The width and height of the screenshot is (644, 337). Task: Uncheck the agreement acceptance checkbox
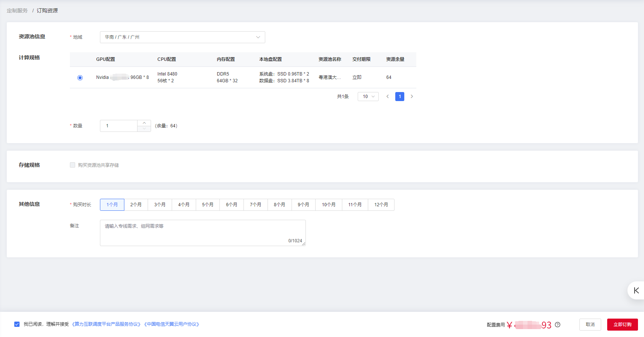(17, 324)
